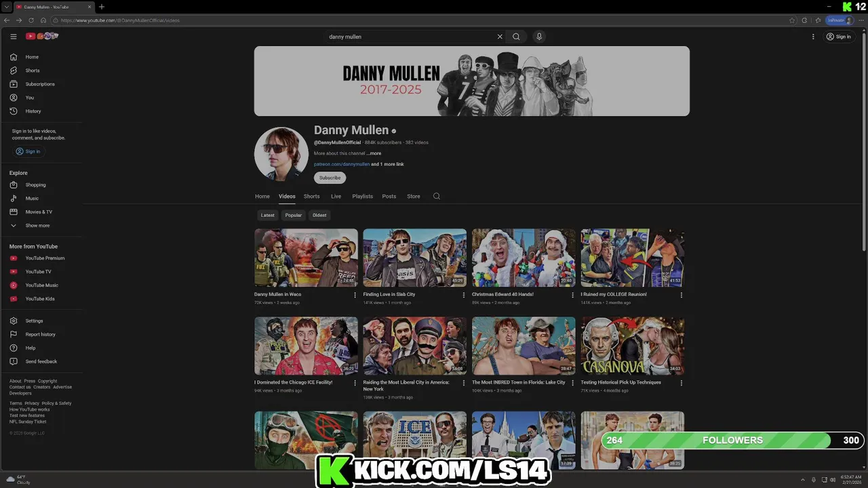The height and width of the screenshot is (488, 868).
Task: Click the Home icon in sidebar
Action: tap(14, 57)
